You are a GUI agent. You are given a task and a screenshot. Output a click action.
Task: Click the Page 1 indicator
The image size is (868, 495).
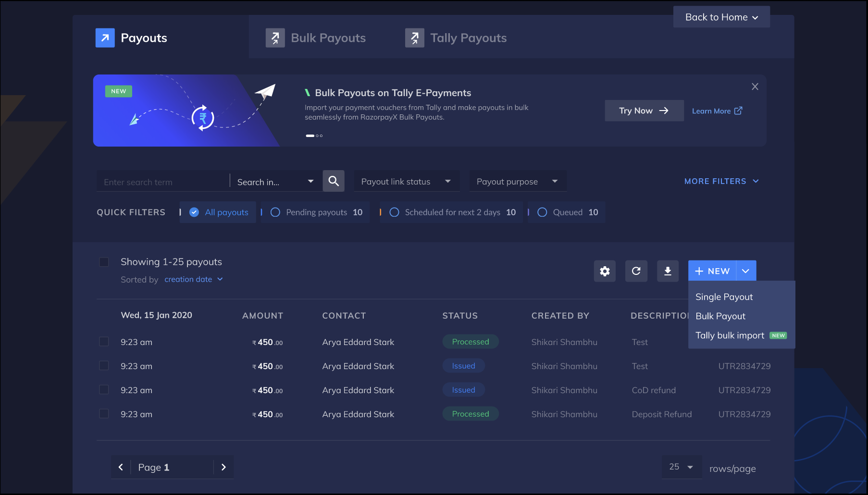(154, 467)
